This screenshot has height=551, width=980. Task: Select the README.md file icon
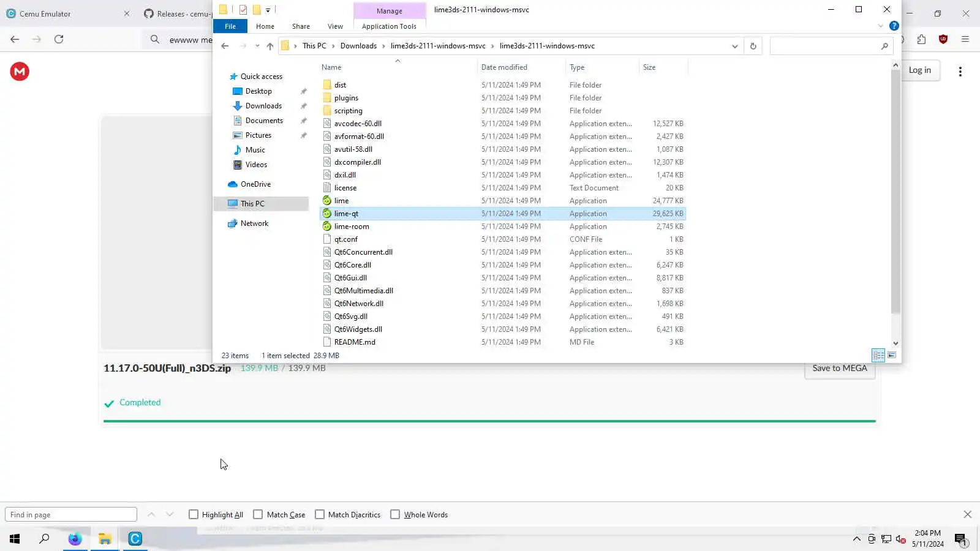[327, 342]
